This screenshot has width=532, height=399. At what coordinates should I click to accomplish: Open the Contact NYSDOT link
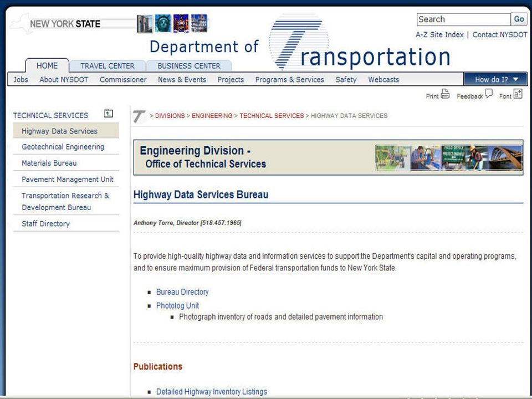(500, 34)
